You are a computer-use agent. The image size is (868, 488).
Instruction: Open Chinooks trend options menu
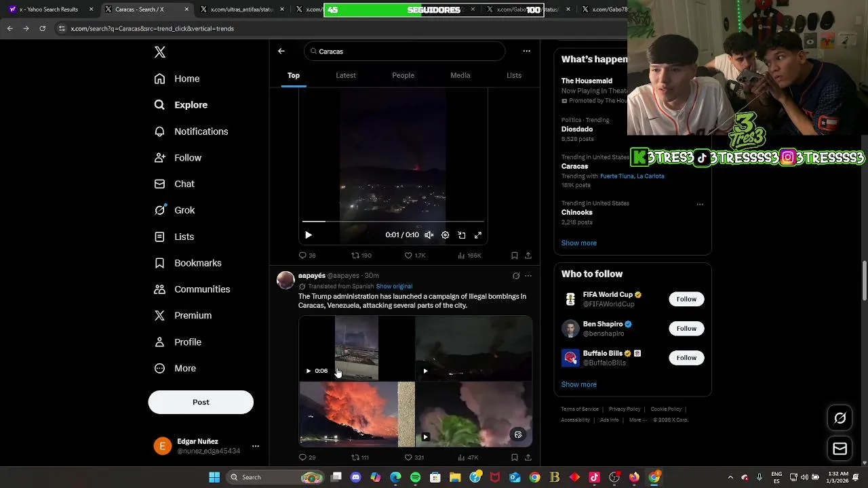pyautogui.click(x=700, y=204)
